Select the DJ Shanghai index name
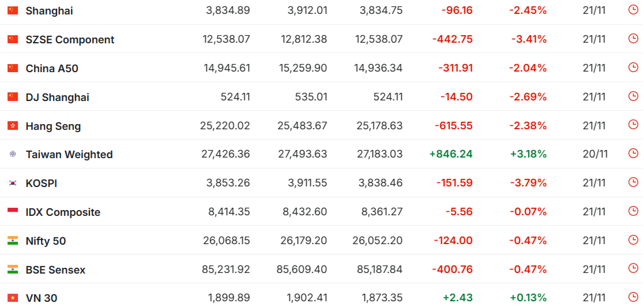The height and width of the screenshot is (307, 644). click(x=57, y=98)
